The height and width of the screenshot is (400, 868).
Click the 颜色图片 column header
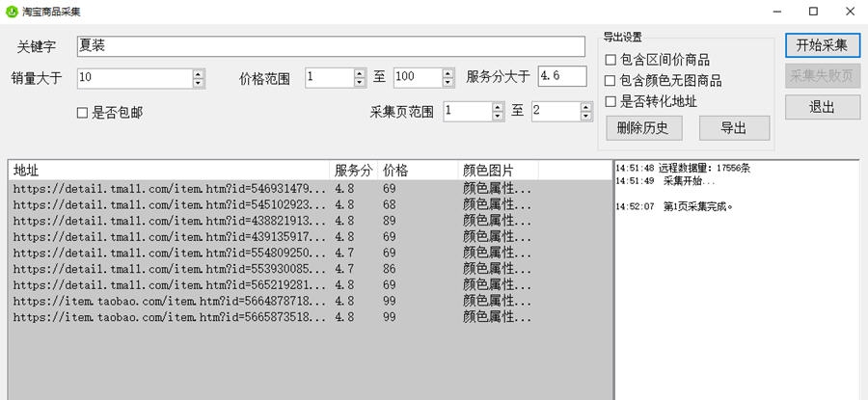(499, 171)
